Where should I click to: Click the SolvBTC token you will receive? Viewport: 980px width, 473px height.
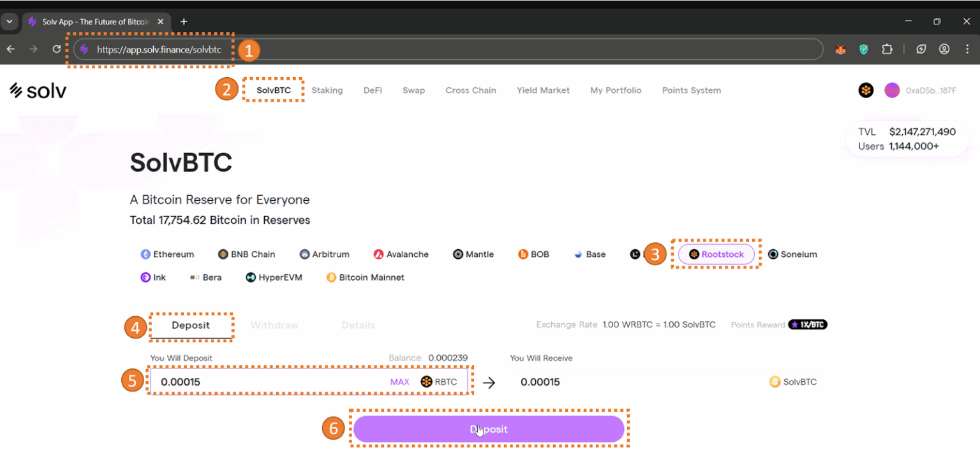pyautogui.click(x=792, y=382)
